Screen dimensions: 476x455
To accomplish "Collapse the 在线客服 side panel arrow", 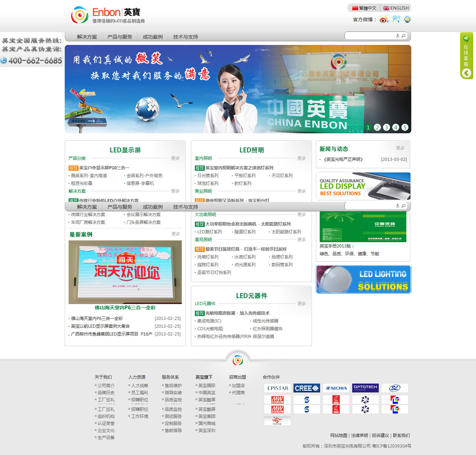I will [466, 73].
